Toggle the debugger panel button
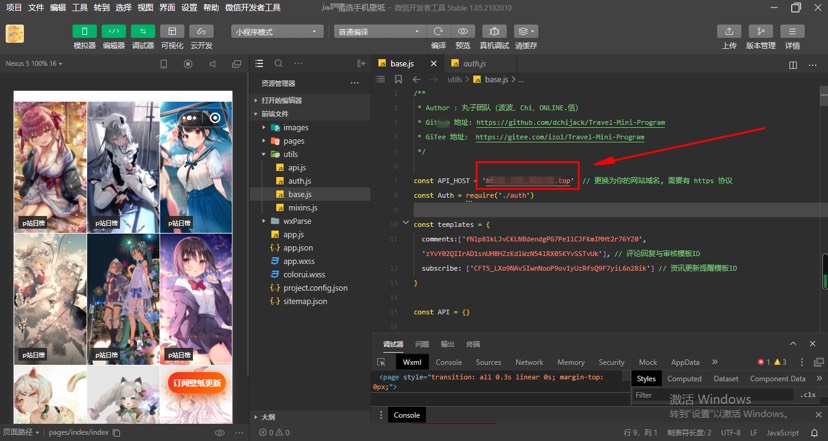 (143, 31)
